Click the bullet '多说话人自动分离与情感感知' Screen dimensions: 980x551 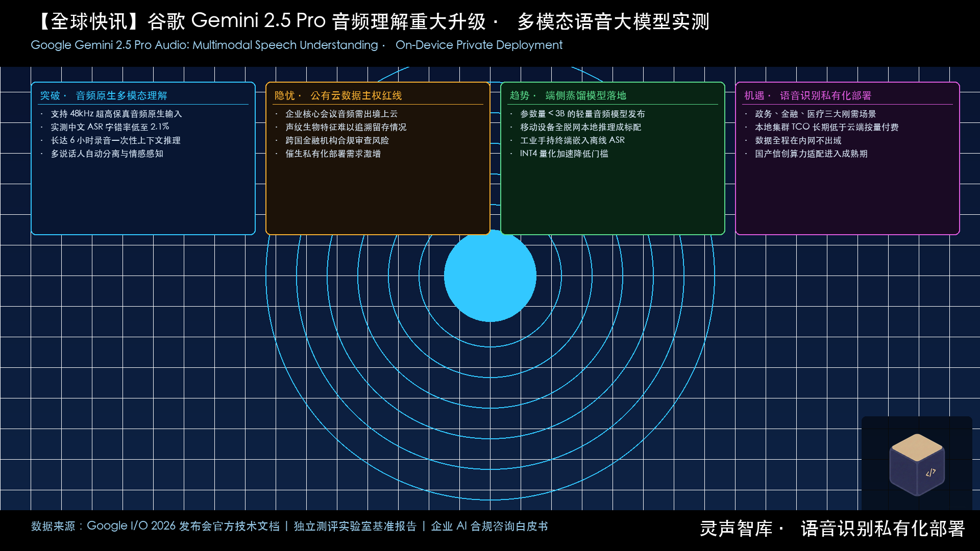[x=107, y=154]
